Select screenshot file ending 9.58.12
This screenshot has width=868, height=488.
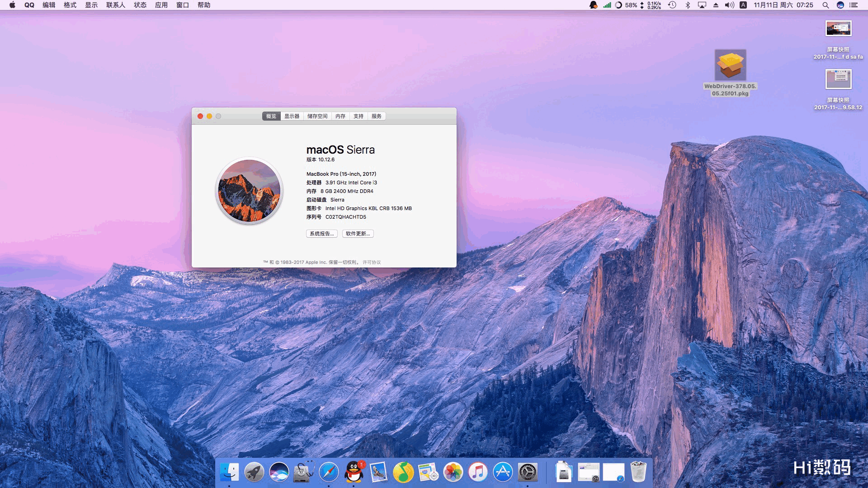tap(838, 90)
